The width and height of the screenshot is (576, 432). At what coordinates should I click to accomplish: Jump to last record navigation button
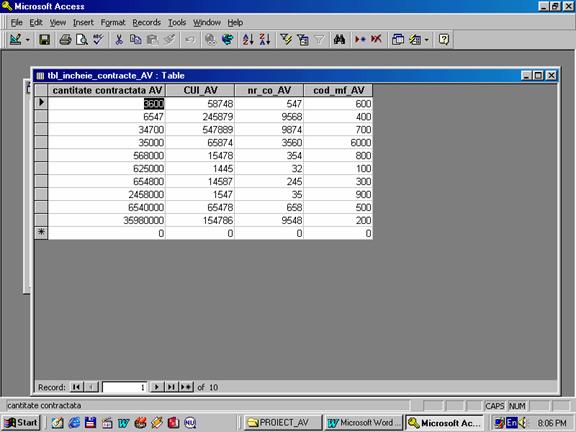point(171,387)
